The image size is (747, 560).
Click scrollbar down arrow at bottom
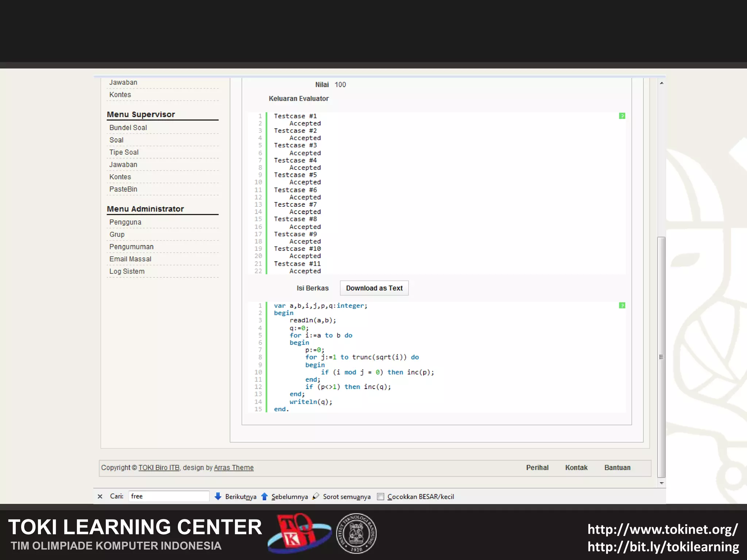point(661,483)
